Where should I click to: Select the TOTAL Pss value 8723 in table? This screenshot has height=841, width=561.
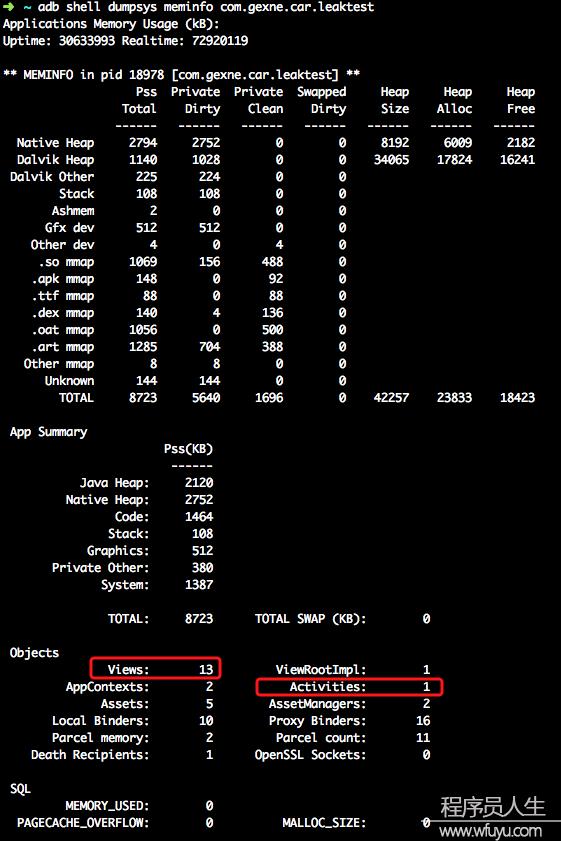click(143, 398)
